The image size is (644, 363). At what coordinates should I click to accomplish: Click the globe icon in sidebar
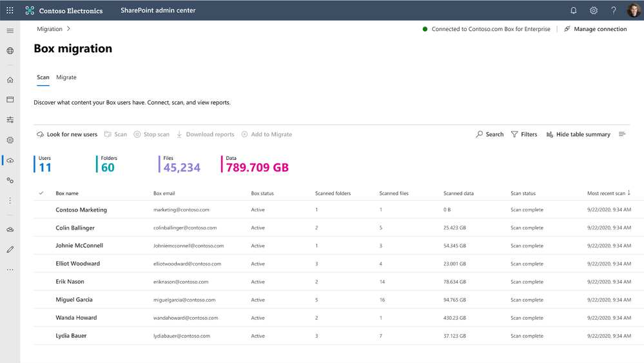click(10, 51)
